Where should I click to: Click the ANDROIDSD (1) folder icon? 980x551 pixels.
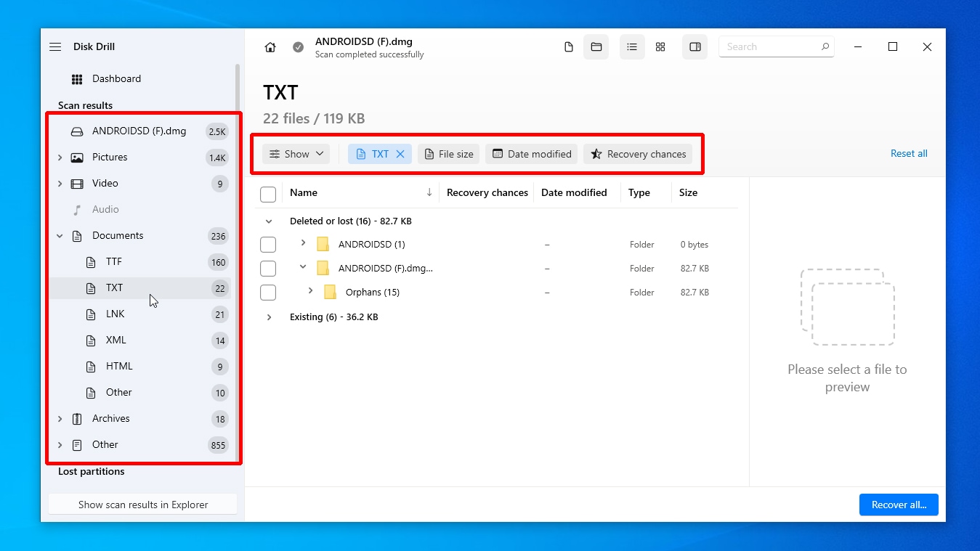click(323, 245)
